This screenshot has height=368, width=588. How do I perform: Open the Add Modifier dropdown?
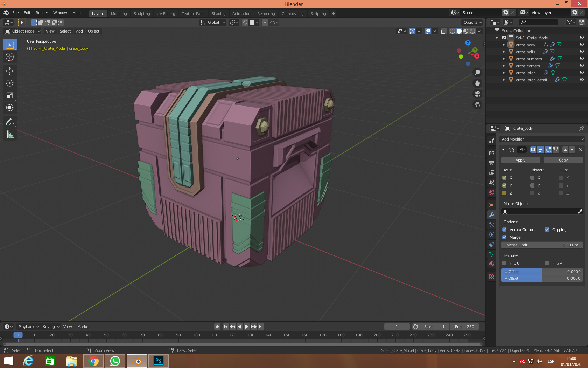[x=542, y=139]
